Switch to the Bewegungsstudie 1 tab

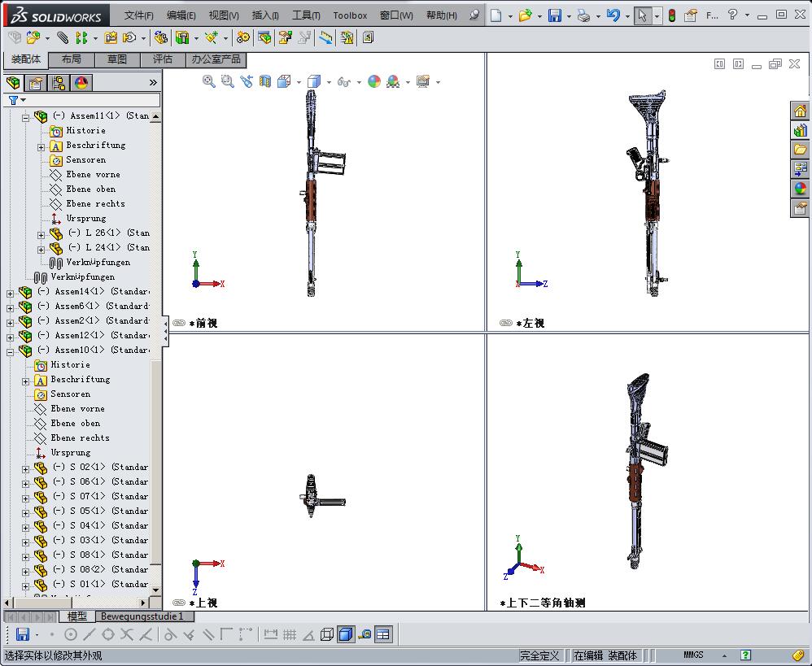coord(142,616)
